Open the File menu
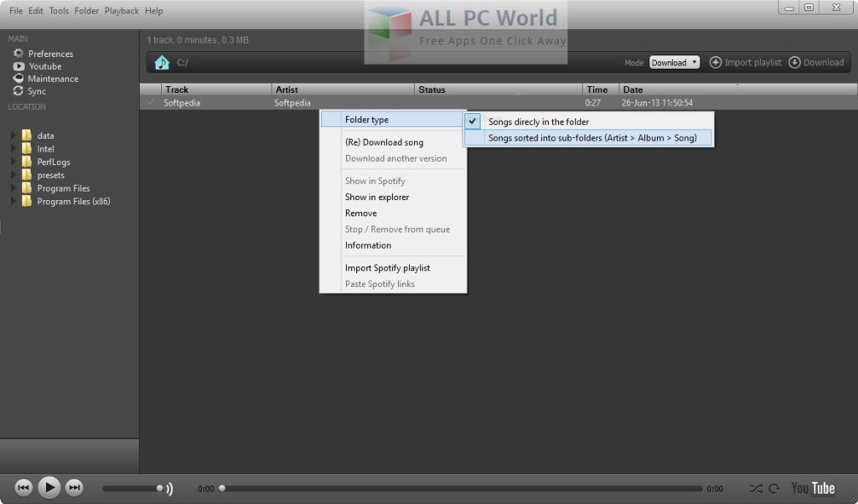Image resolution: width=858 pixels, height=504 pixels. (16, 11)
